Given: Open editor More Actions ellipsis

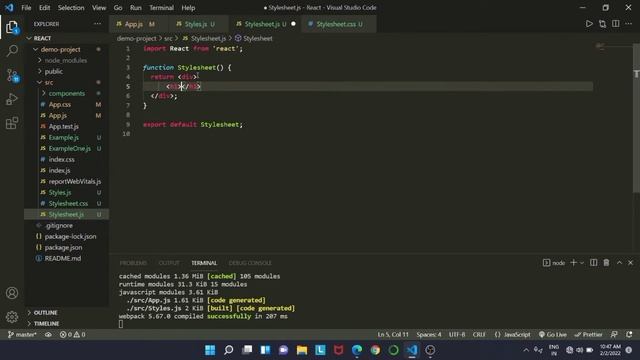Looking at the screenshot, I should [629, 24].
